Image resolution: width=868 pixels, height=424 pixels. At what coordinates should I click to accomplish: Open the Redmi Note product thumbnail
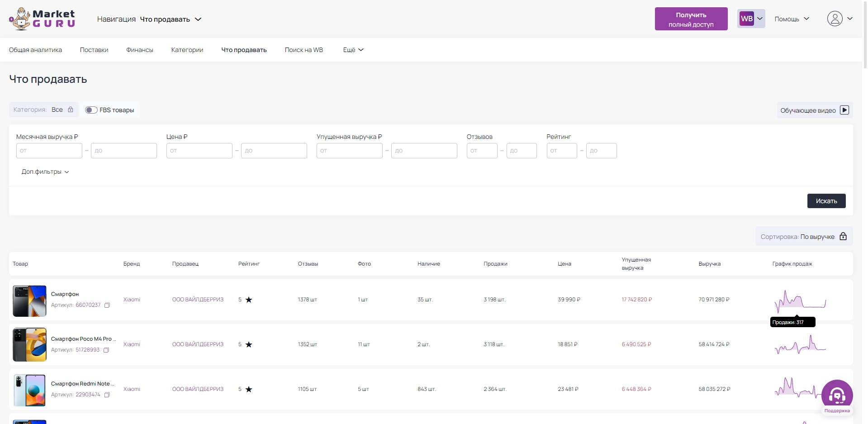click(29, 390)
